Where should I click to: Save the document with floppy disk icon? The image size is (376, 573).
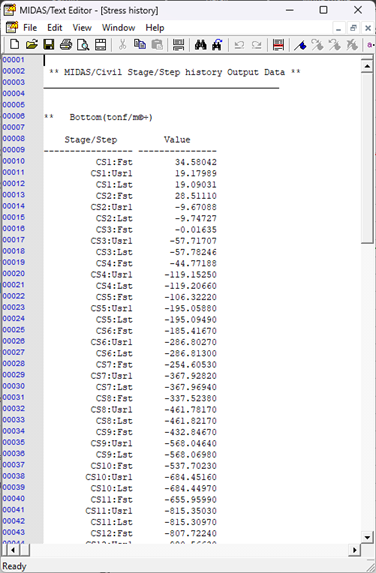[49, 45]
